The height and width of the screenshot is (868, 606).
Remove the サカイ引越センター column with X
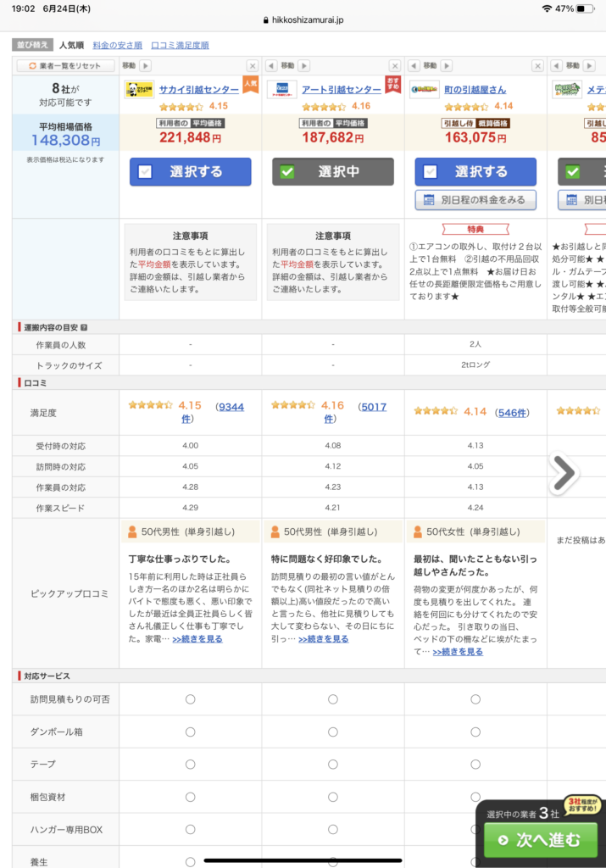click(253, 66)
